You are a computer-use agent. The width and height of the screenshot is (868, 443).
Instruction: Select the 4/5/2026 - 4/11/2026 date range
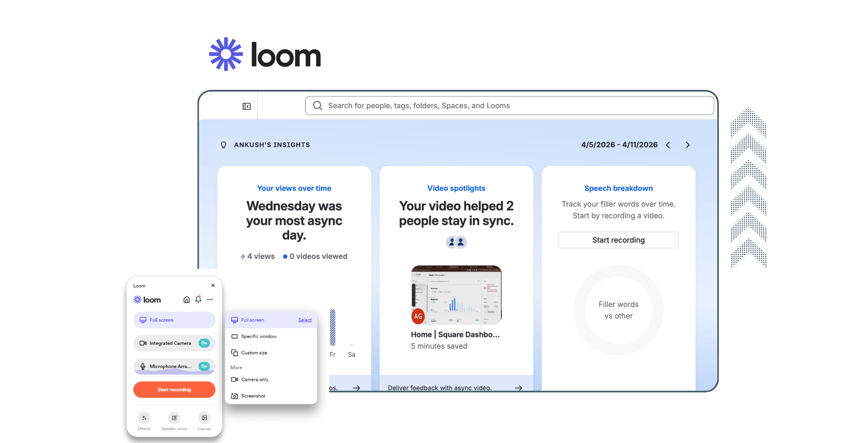[619, 145]
